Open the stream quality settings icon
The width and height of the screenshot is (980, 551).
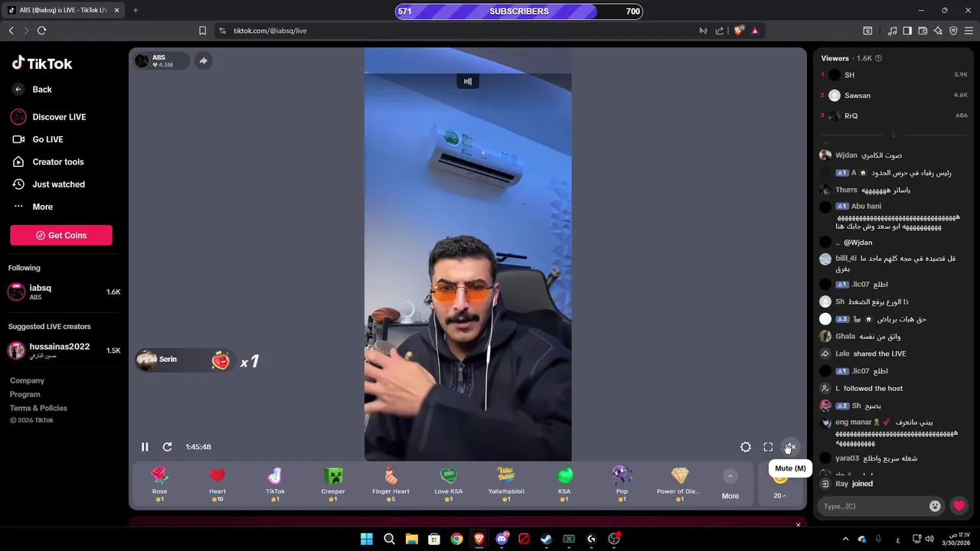746,447
